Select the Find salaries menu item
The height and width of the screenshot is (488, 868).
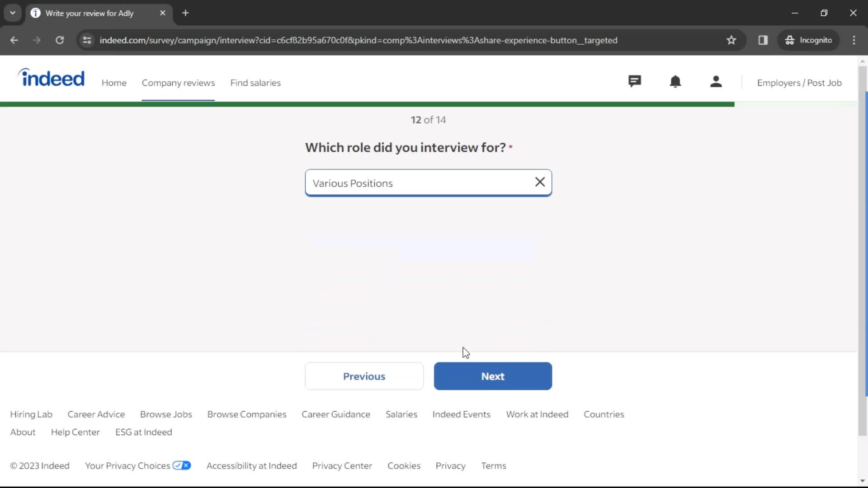click(256, 82)
